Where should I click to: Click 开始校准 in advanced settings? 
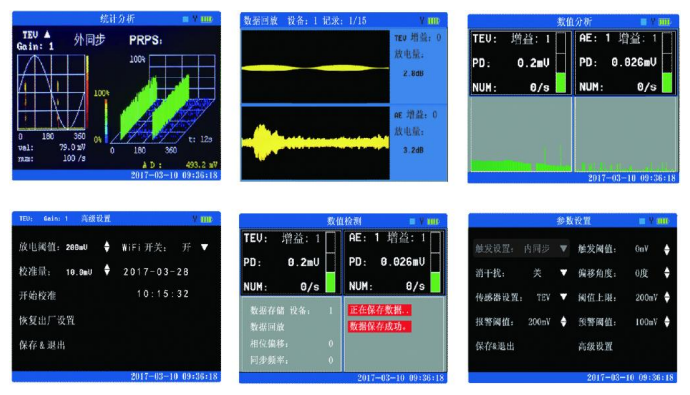coord(37,296)
